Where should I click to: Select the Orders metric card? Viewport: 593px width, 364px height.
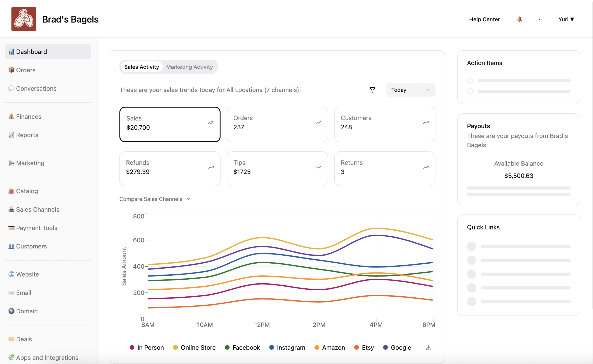pos(277,124)
